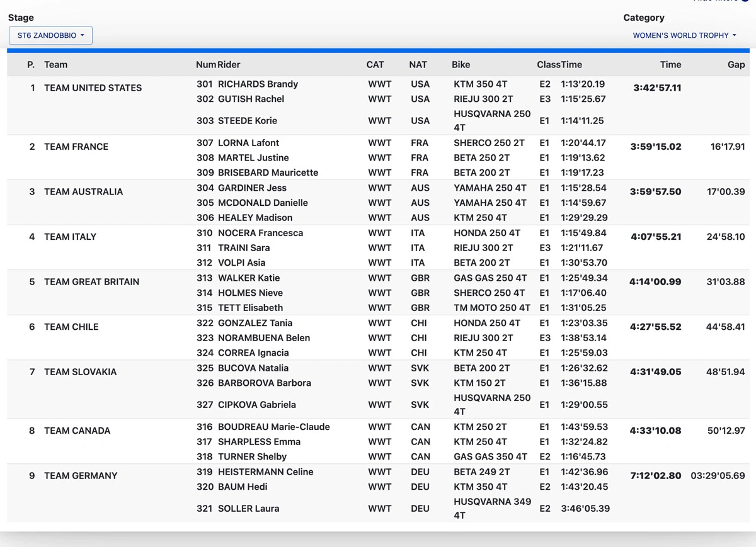Click rider WALKER Katie
The height and width of the screenshot is (547, 756).
click(249, 278)
